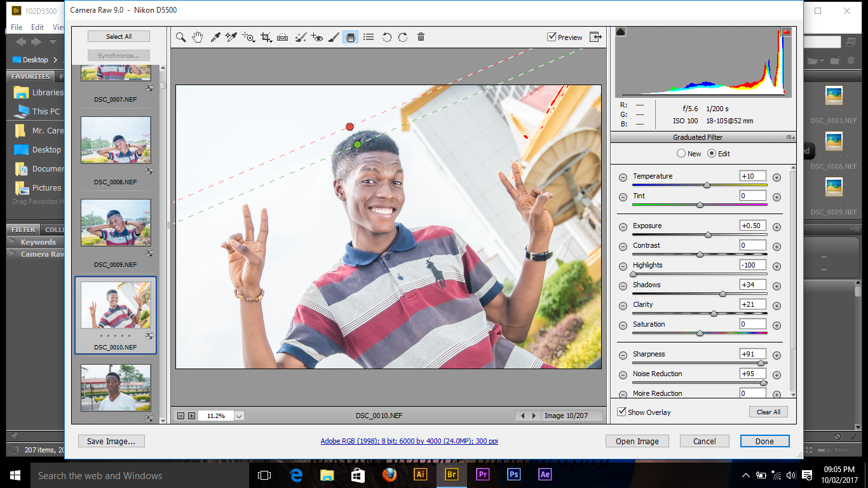868x488 pixels.
Task: Go to next image arrow
Action: point(534,416)
